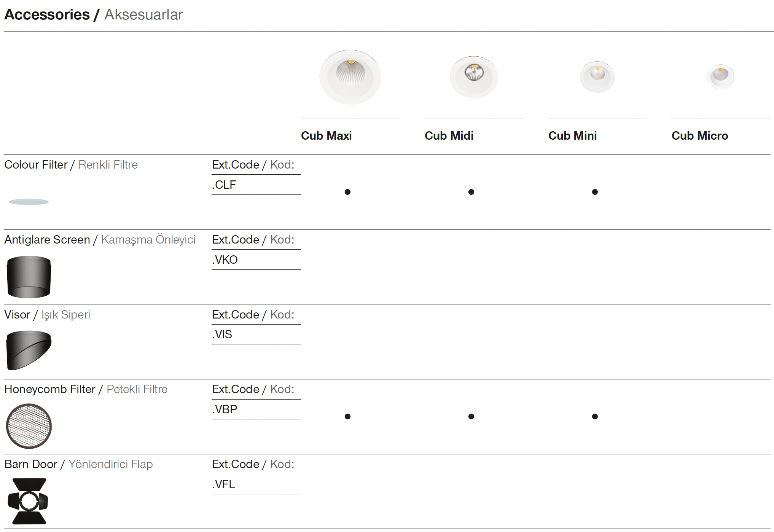Click the .VFL extension code
774x532 pixels.
[224, 484]
